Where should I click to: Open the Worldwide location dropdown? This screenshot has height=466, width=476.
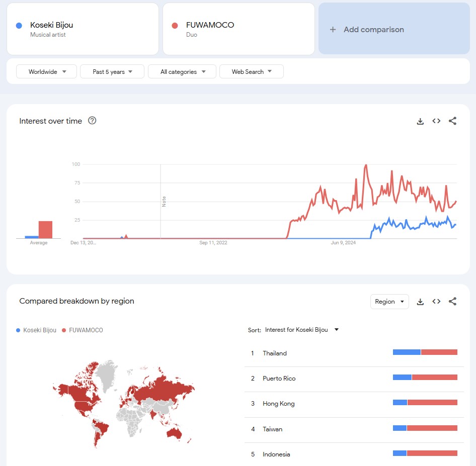point(46,71)
